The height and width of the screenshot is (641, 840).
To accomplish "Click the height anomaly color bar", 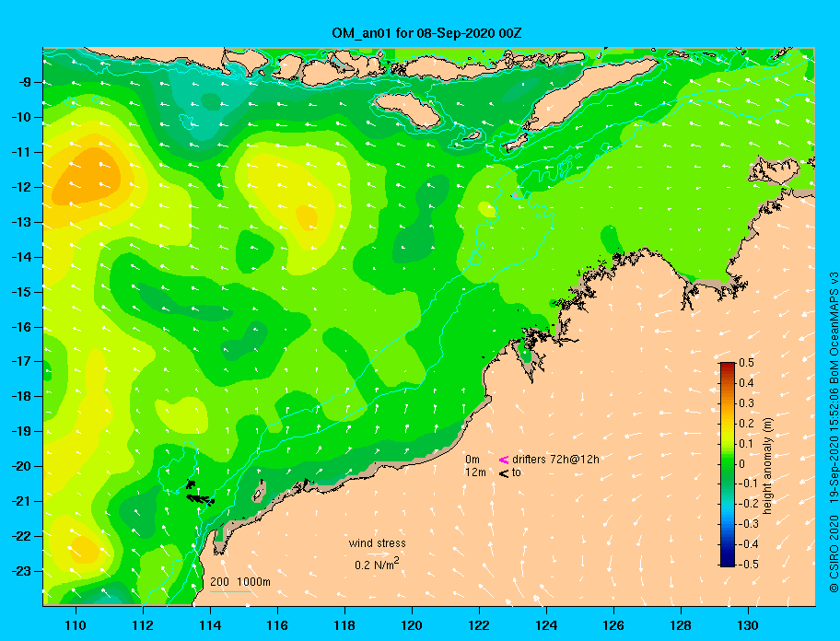I will point(728,464).
